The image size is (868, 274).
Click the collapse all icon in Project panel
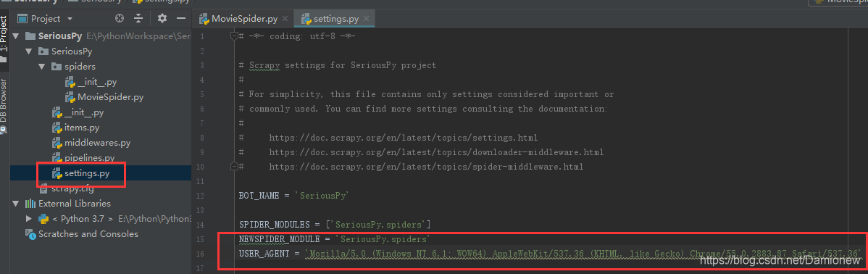coord(138,18)
